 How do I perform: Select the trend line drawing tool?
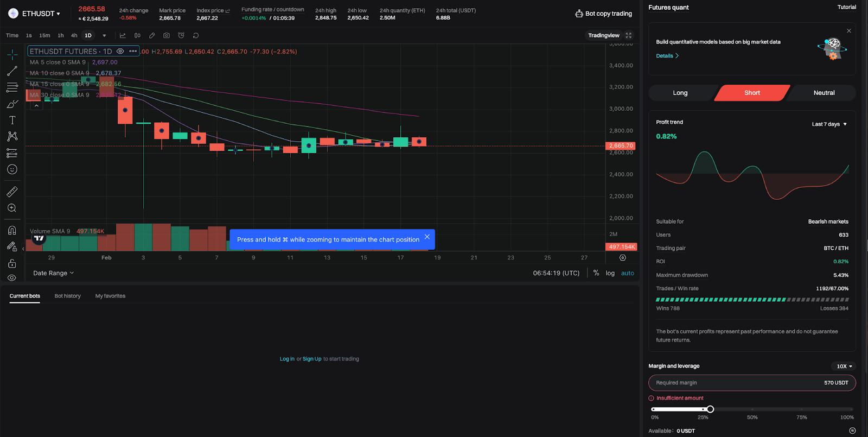pos(12,71)
